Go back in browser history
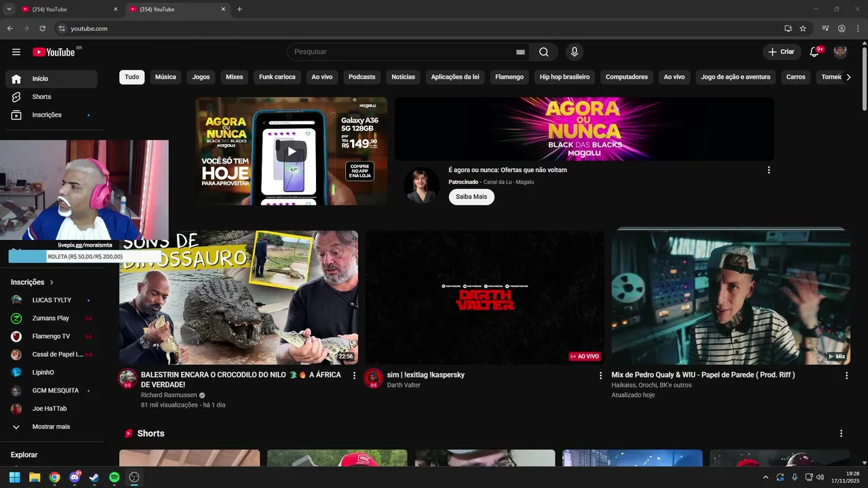 (9, 28)
